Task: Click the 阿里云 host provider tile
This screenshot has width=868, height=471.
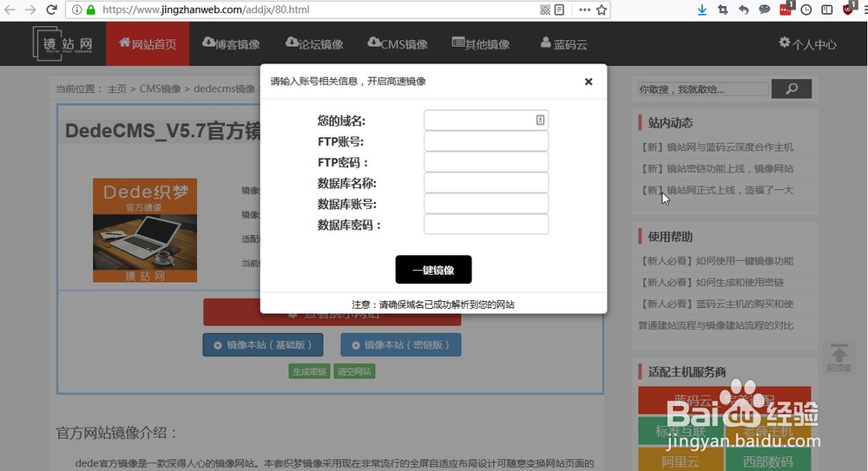Action: 681,460
